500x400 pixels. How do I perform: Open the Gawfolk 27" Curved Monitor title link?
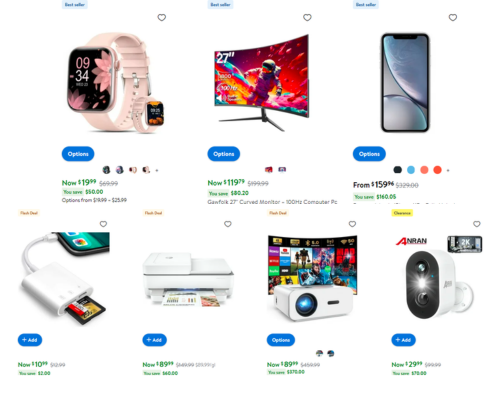tap(272, 202)
